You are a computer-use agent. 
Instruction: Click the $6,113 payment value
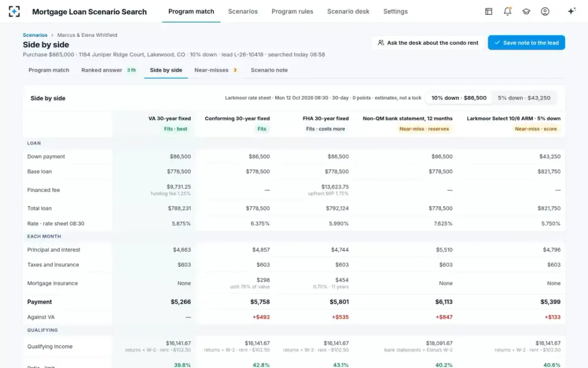[x=443, y=302]
